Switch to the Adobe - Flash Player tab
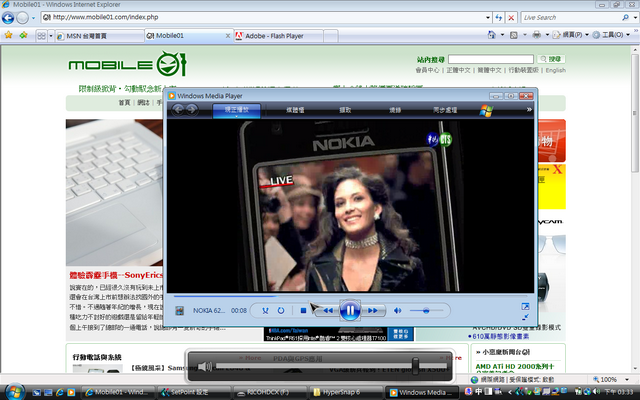 pyautogui.click(x=279, y=36)
